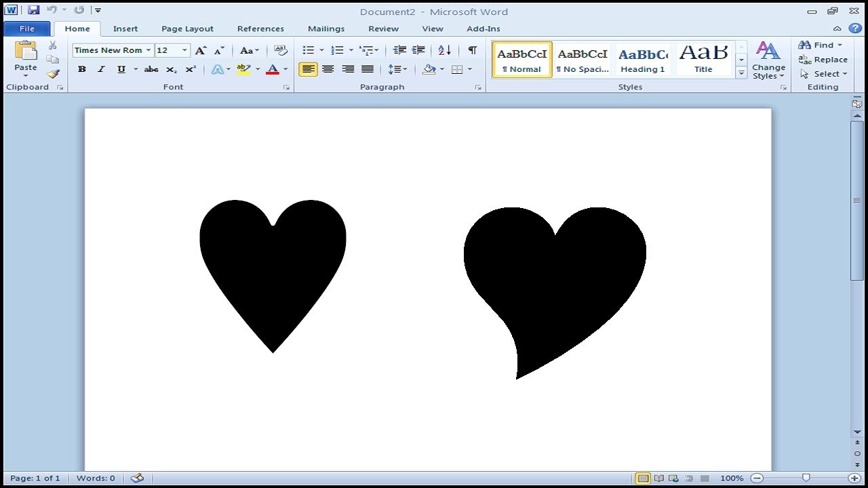Select the strikethrough icon

151,68
